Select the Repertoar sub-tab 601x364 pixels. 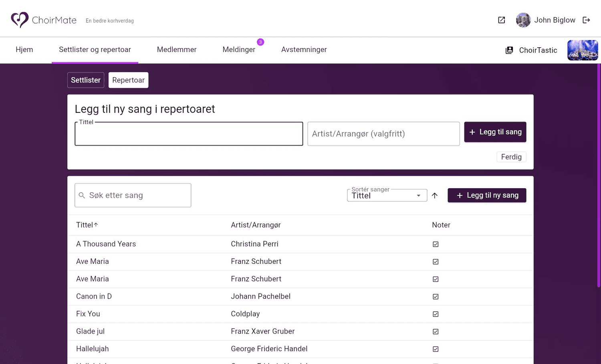tap(128, 80)
